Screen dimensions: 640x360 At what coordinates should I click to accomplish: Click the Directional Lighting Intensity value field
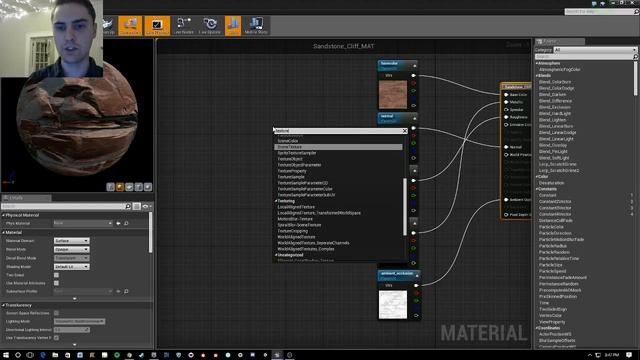point(71,330)
